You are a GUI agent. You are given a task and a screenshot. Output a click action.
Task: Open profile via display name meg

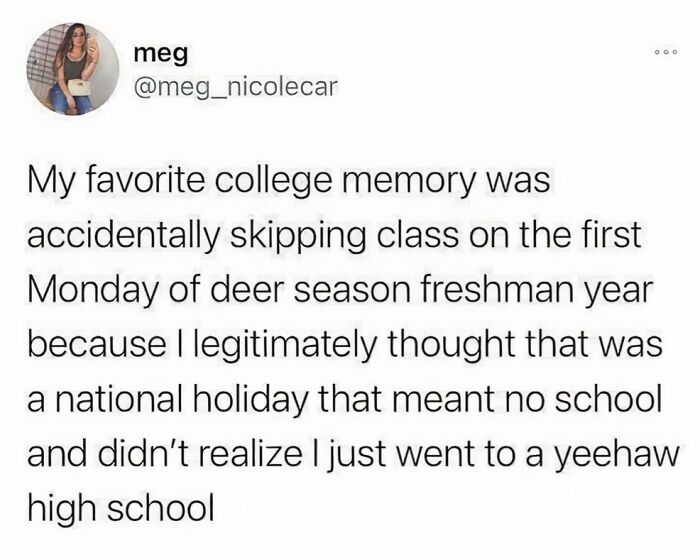click(x=161, y=55)
